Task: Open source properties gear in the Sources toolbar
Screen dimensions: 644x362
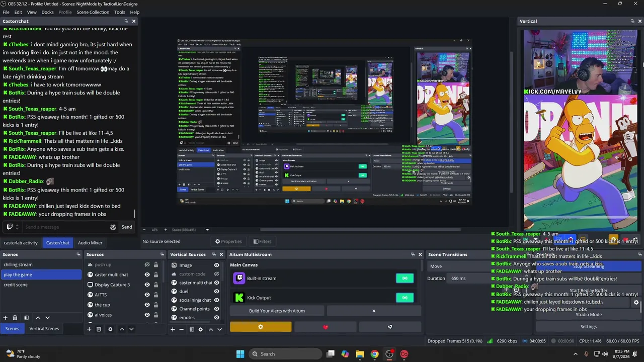Action: (x=110, y=329)
